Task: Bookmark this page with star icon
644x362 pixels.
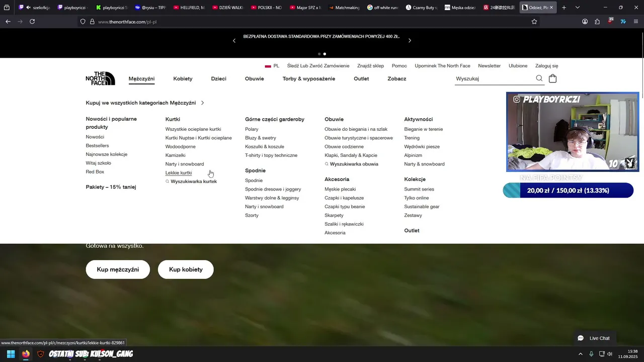Action: coord(534,22)
